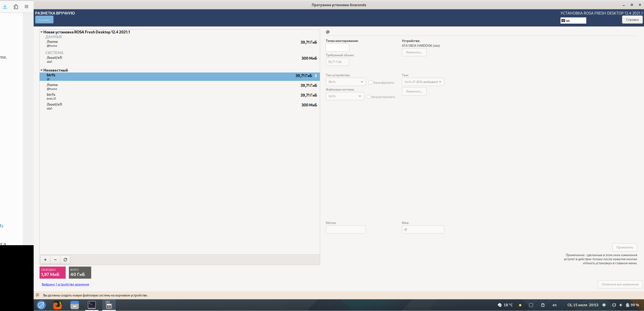This screenshot has height=311, width=644.
Task: Open the Файловая система btrfs dropdown
Action: point(344,96)
